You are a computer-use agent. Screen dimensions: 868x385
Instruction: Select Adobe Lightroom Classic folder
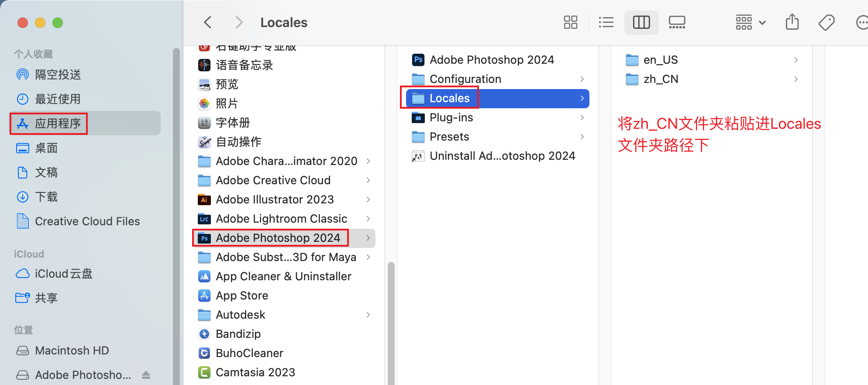(284, 219)
